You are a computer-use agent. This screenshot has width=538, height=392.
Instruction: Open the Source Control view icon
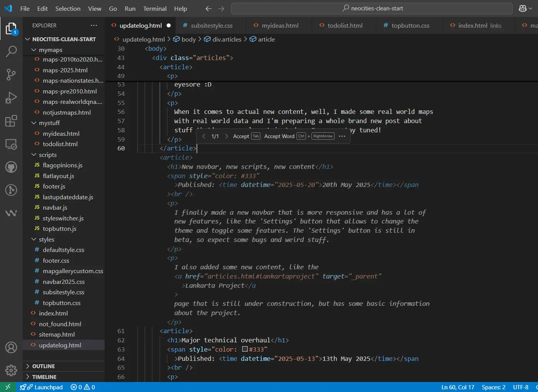(x=11, y=75)
